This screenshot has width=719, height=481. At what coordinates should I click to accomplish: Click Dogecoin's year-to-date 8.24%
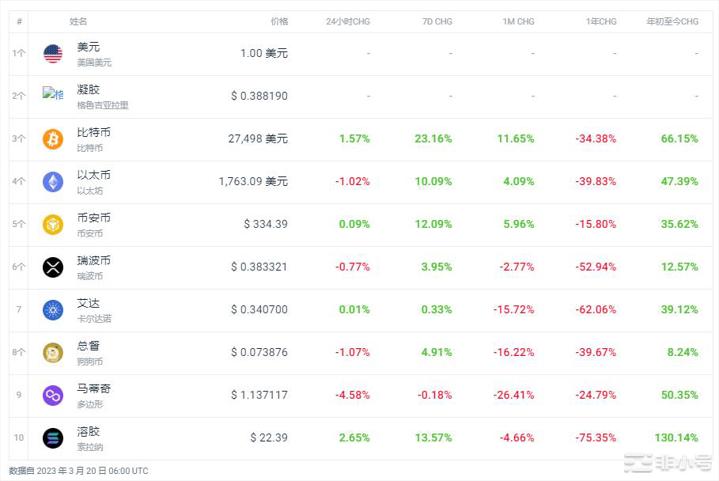[x=683, y=352]
